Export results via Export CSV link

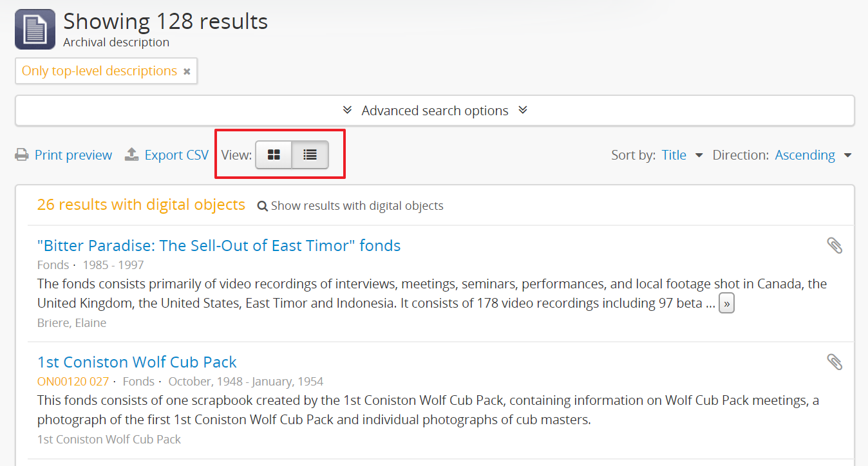coord(176,155)
